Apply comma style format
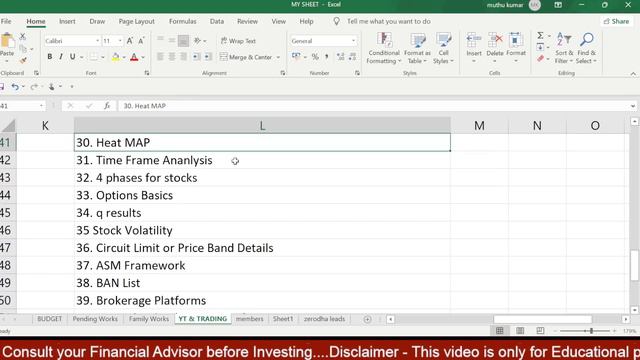The height and width of the screenshot is (360, 640). (x=327, y=57)
